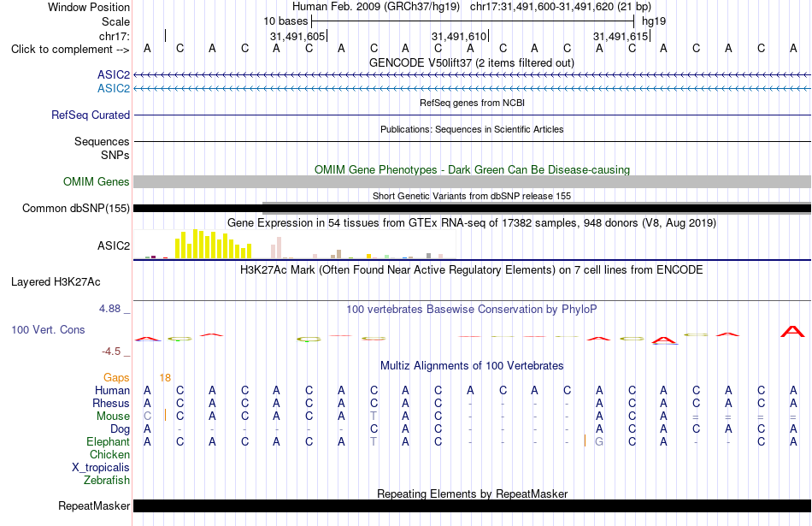Click the chr17: ruler label
The height and width of the screenshot is (526, 812).
point(115,36)
